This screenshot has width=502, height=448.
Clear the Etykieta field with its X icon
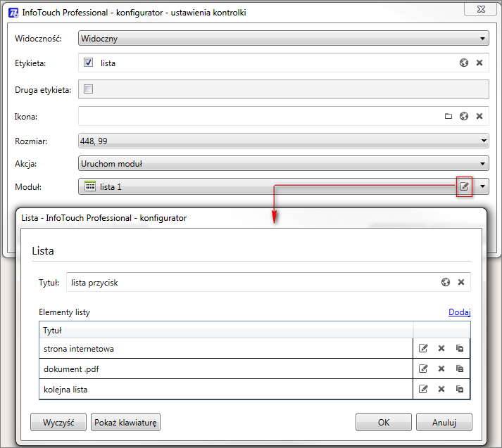pyautogui.click(x=479, y=63)
